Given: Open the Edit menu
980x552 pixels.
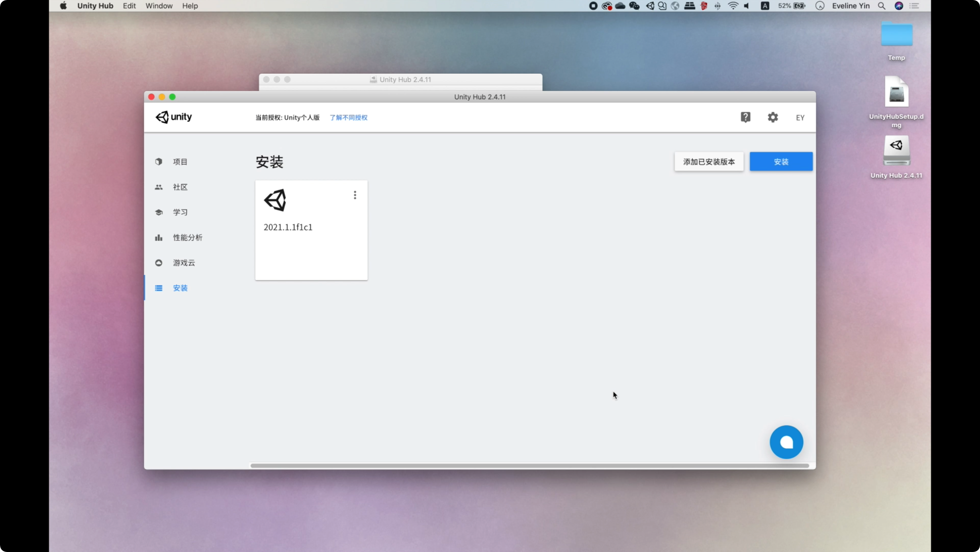Looking at the screenshot, I should [x=129, y=6].
